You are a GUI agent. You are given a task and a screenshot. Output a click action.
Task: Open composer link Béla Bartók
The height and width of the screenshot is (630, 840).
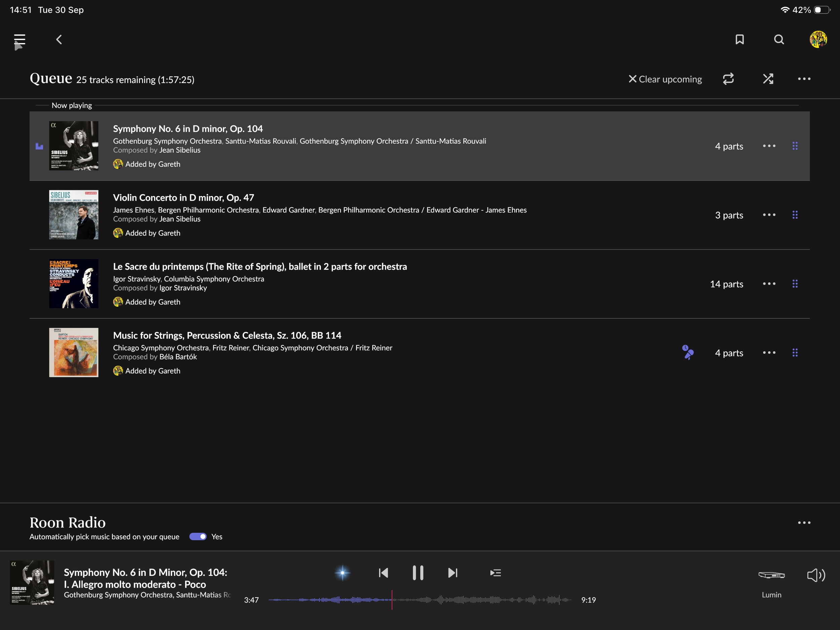(x=178, y=357)
